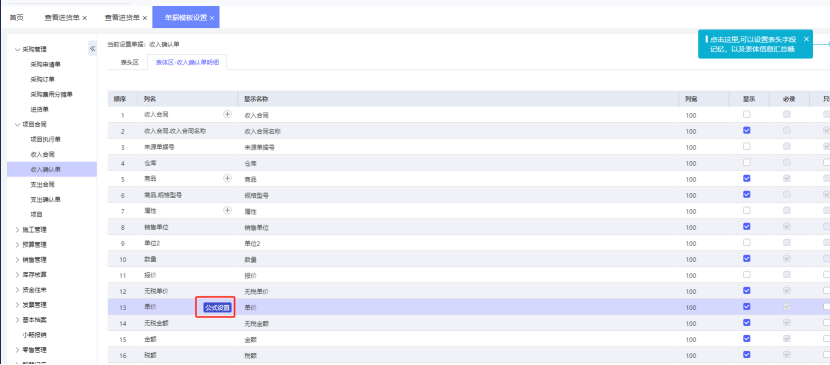Expand the 发票管理 menu group

coord(17,305)
